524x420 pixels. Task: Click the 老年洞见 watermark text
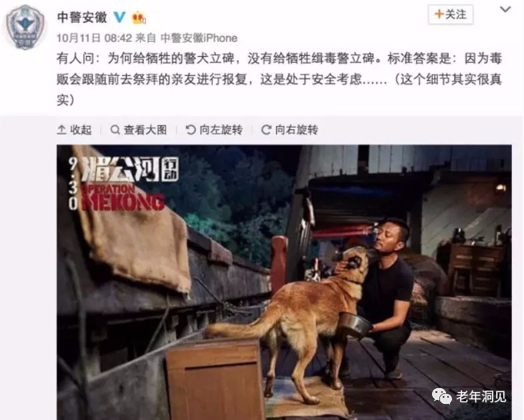tap(481, 397)
